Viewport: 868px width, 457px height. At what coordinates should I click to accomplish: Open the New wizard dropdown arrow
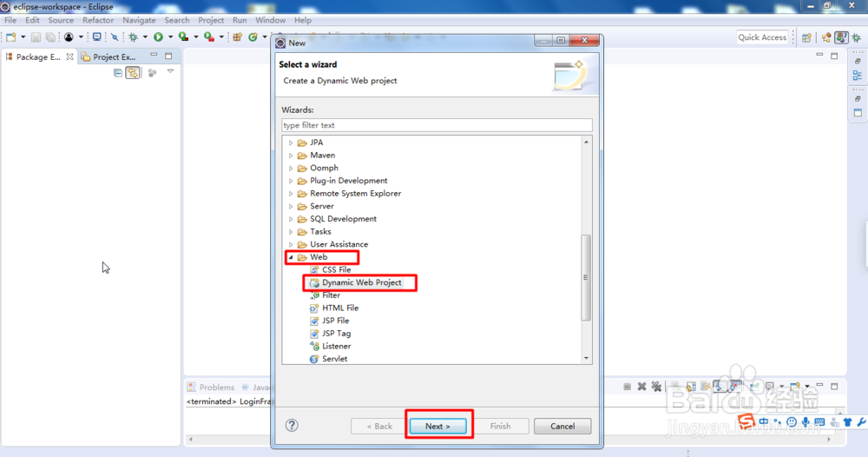point(23,37)
